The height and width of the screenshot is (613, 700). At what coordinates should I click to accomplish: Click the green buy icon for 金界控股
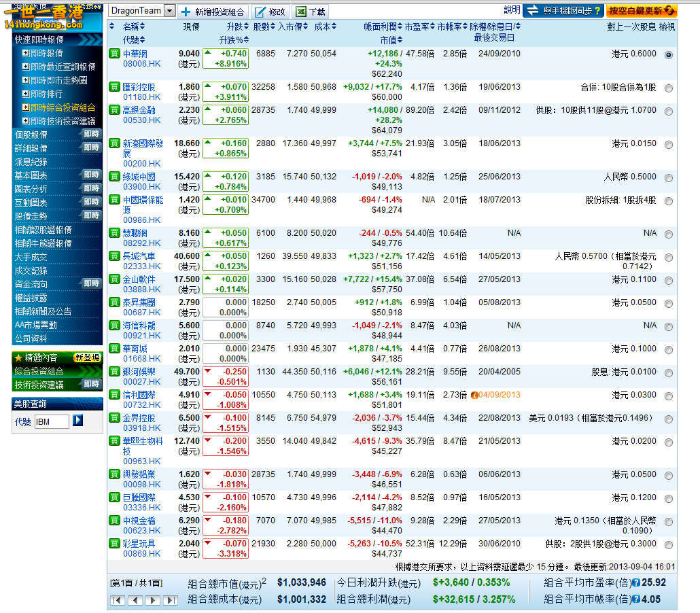click(x=114, y=418)
